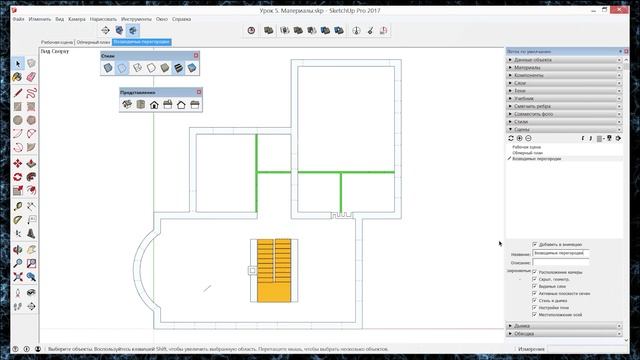
Task: Click the empty scene description field
Action: [x=560, y=262]
